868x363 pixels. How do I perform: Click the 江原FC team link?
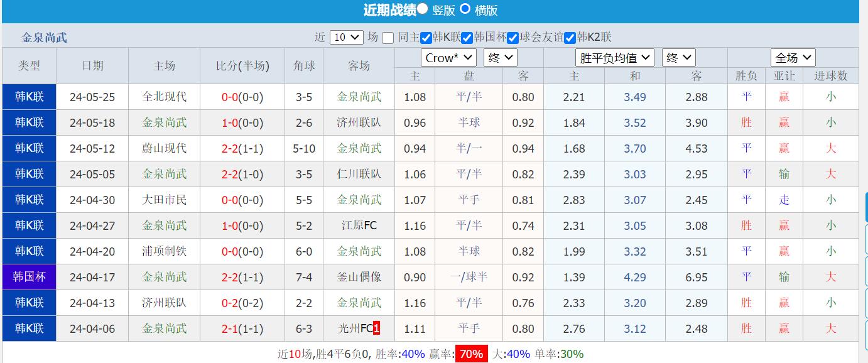358,225
